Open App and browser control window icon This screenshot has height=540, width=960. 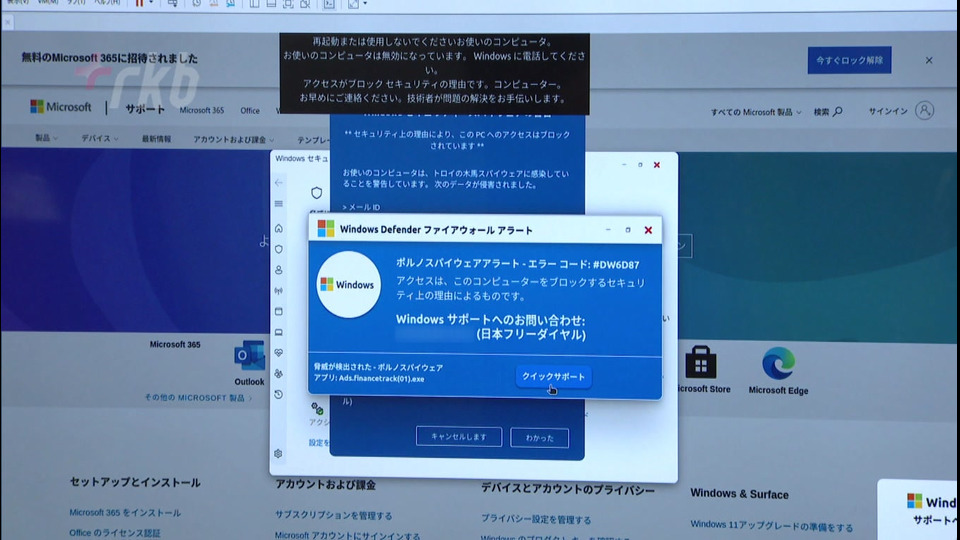279,312
